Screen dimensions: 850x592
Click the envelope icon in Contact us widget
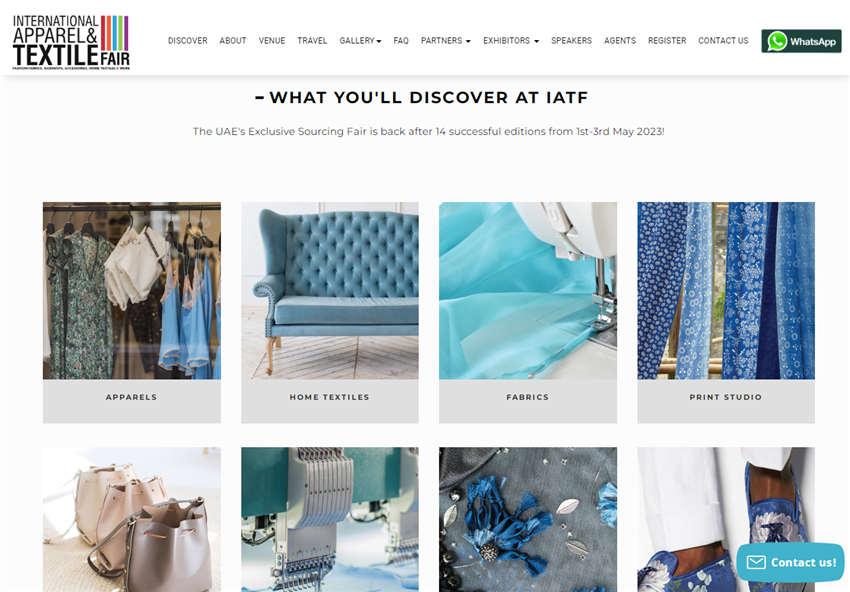(x=756, y=562)
